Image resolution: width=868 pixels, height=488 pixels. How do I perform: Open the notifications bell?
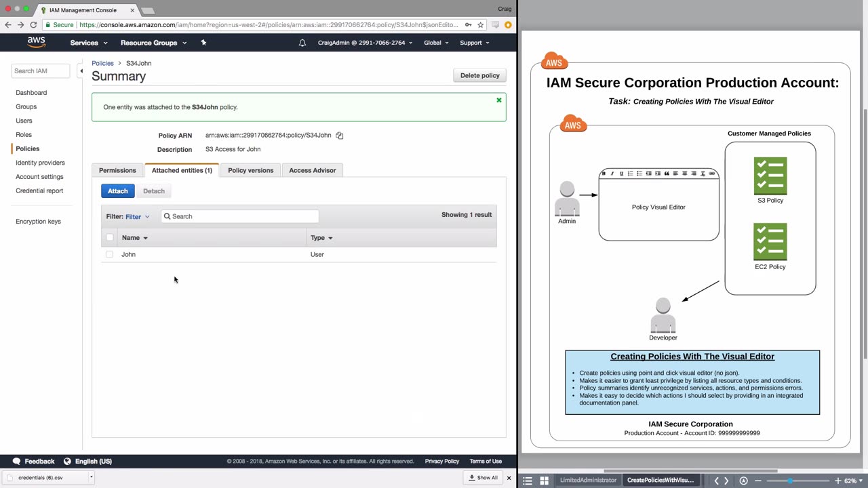[x=302, y=43]
